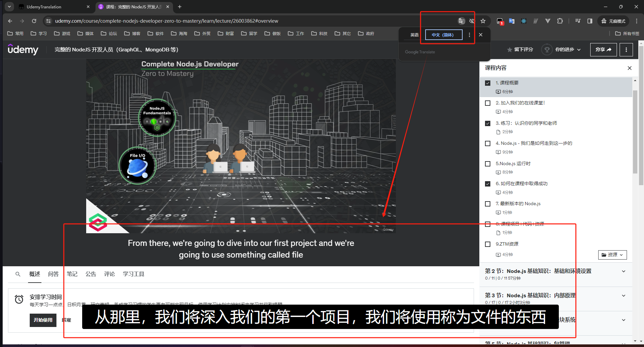Viewport: 644px width, 347px height.
Task: Click the 无痕模式 incognito button
Action: click(x=613, y=21)
